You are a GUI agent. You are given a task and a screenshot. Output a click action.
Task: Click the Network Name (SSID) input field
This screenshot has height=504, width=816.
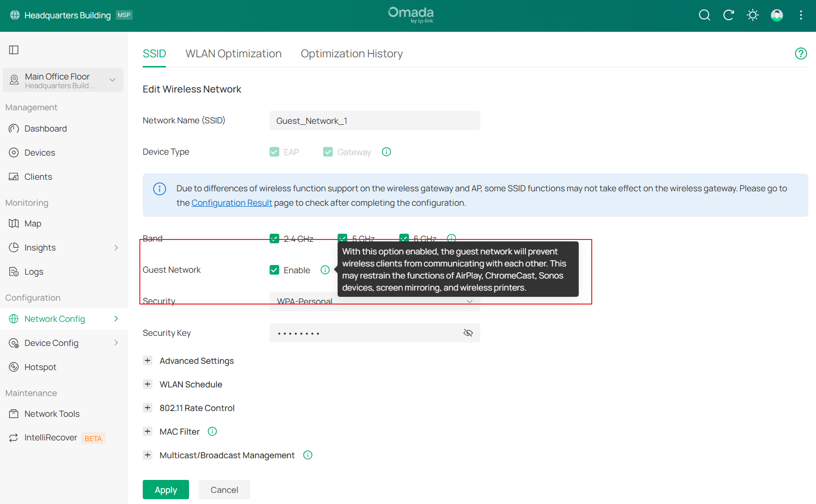[x=374, y=120]
